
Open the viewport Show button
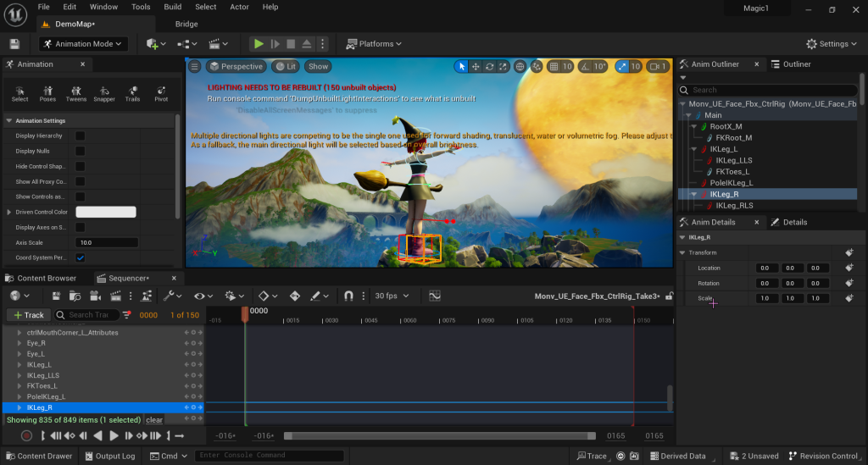[318, 66]
